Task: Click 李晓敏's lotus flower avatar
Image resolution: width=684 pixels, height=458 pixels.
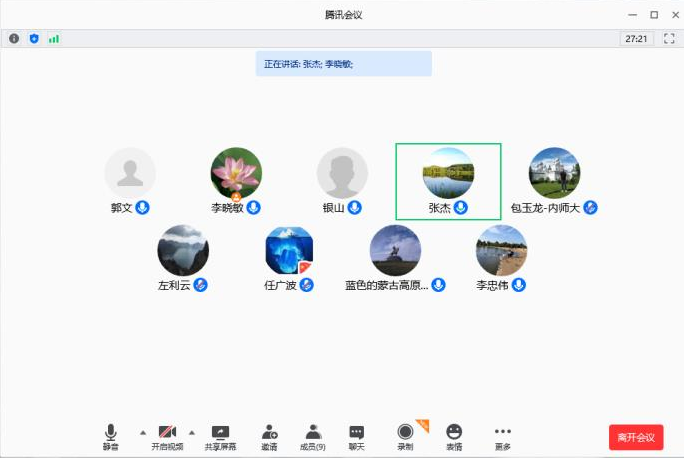Action: [236, 173]
